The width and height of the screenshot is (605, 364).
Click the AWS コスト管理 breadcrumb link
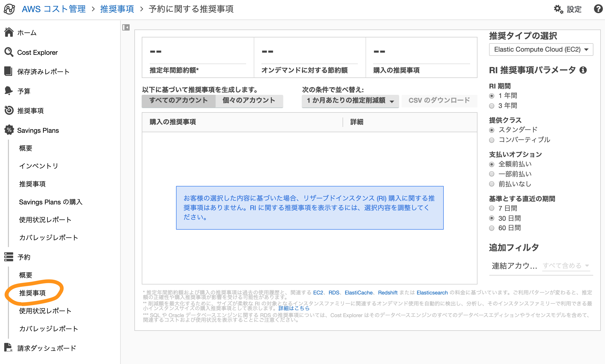click(x=54, y=9)
